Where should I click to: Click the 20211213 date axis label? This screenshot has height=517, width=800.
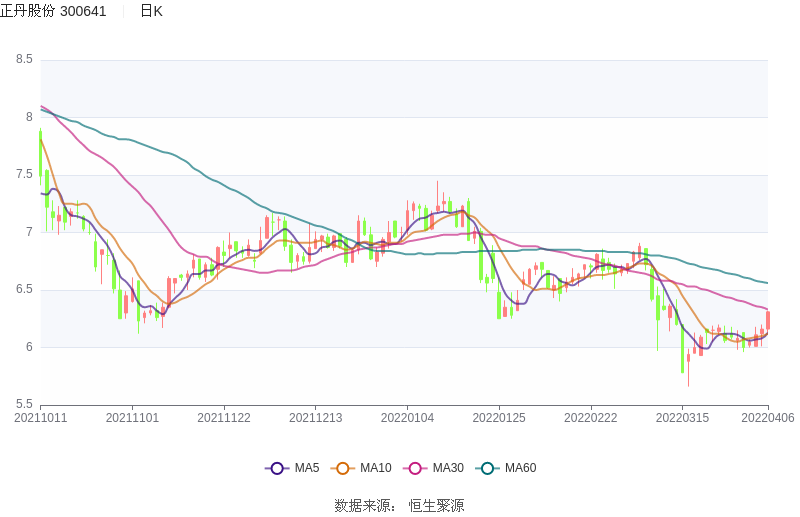click(x=316, y=418)
